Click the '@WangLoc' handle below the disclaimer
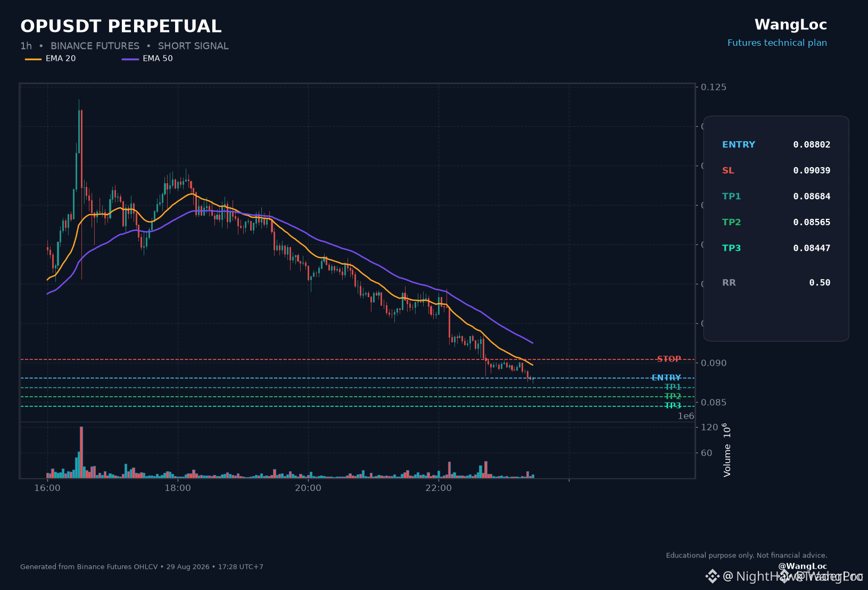Screen dimensions: 868x590 [803, 567]
